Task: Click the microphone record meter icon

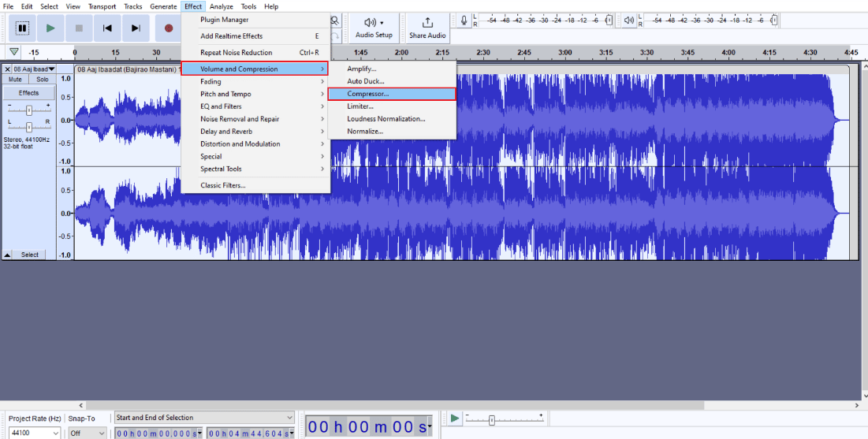Action: pyautogui.click(x=464, y=20)
